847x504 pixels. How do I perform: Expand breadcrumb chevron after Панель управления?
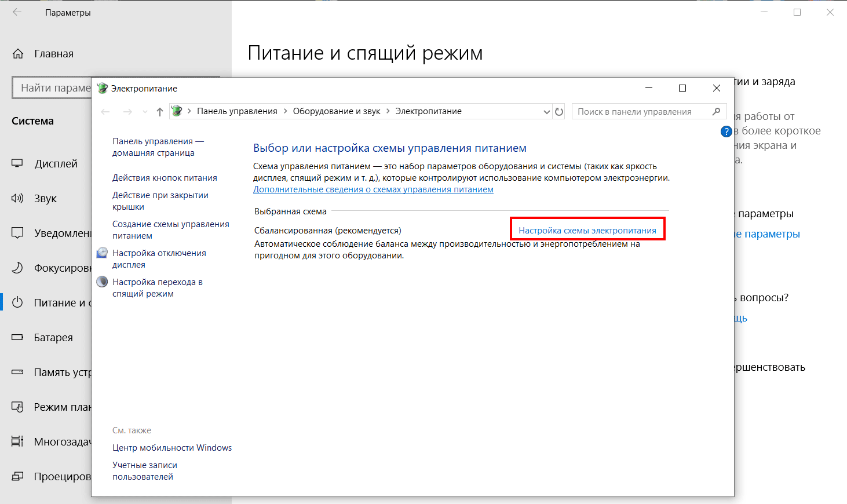pyautogui.click(x=285, y=111)
